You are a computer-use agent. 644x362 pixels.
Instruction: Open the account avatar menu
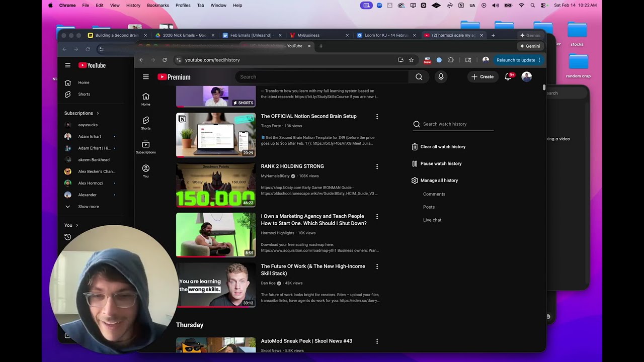coord(526,76)
